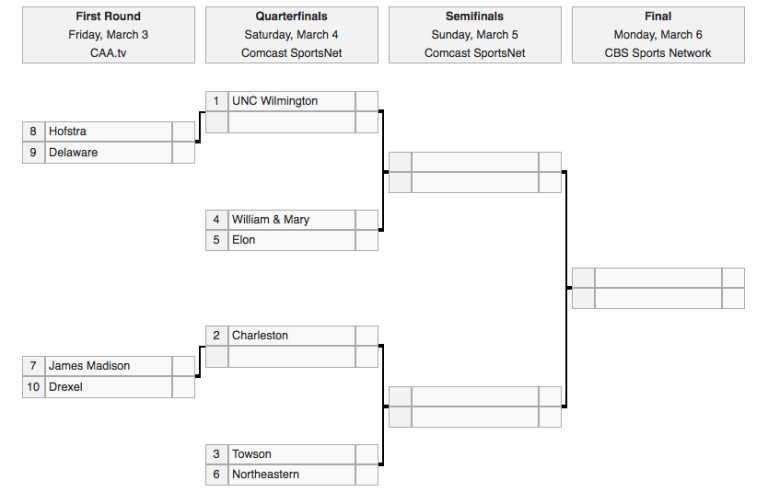Screen dimensions: 768x492
Task: Click the score box beside Charleston
Action: click(367, 335)
